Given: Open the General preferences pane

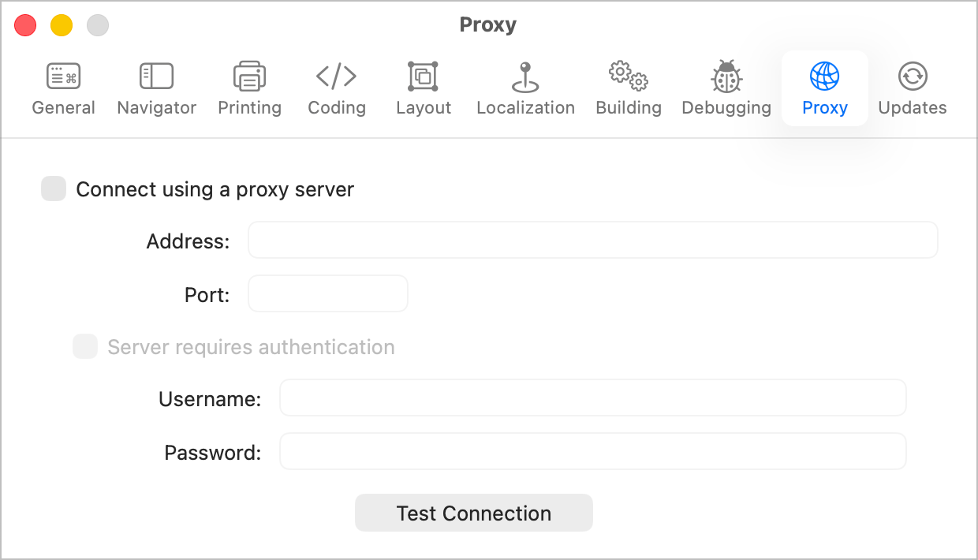Looking at the screenshot, I should [x=63, y=87].
